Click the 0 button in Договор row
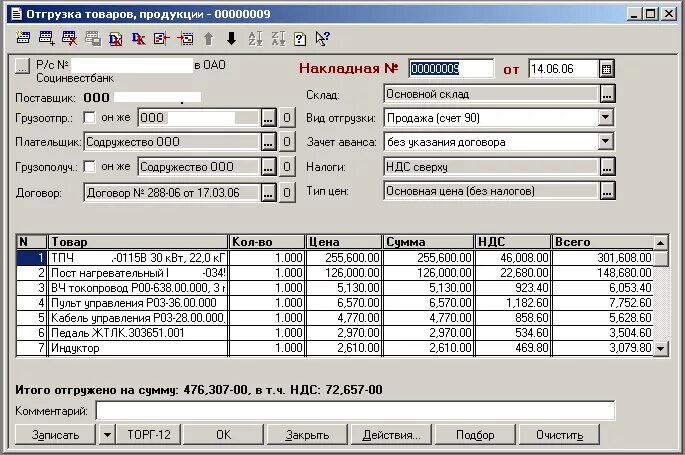 [287, 193]
